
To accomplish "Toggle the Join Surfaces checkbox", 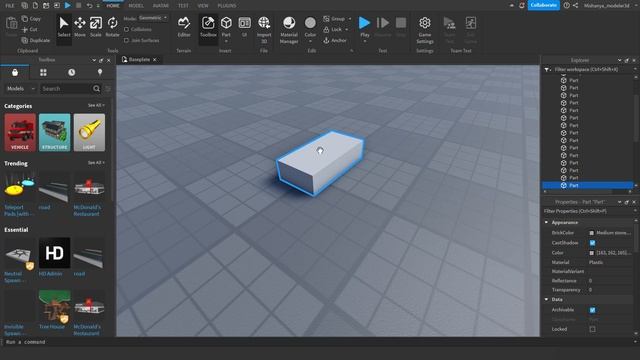I will 127,40.
